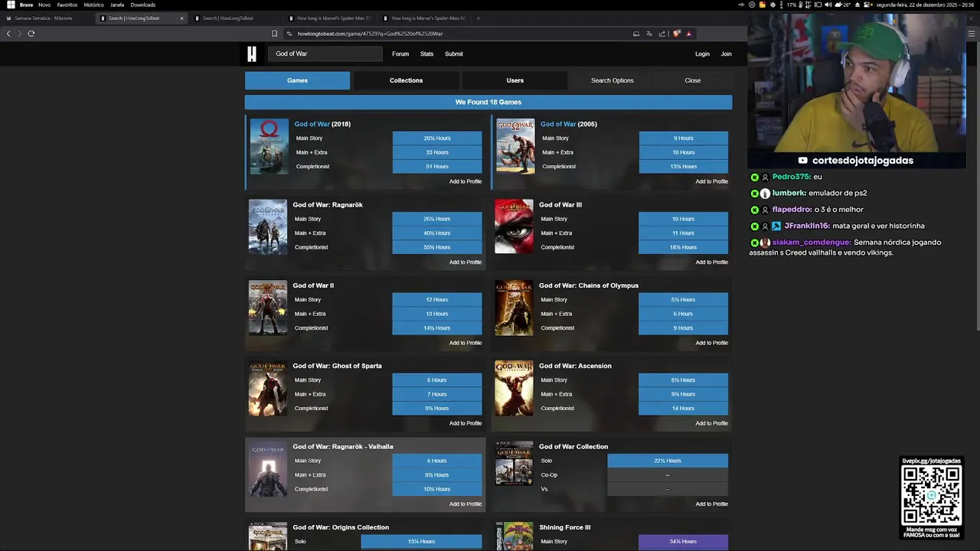980x551 pixels.
Task: Open the Stats menu item
Action: (x=426, y=54)
